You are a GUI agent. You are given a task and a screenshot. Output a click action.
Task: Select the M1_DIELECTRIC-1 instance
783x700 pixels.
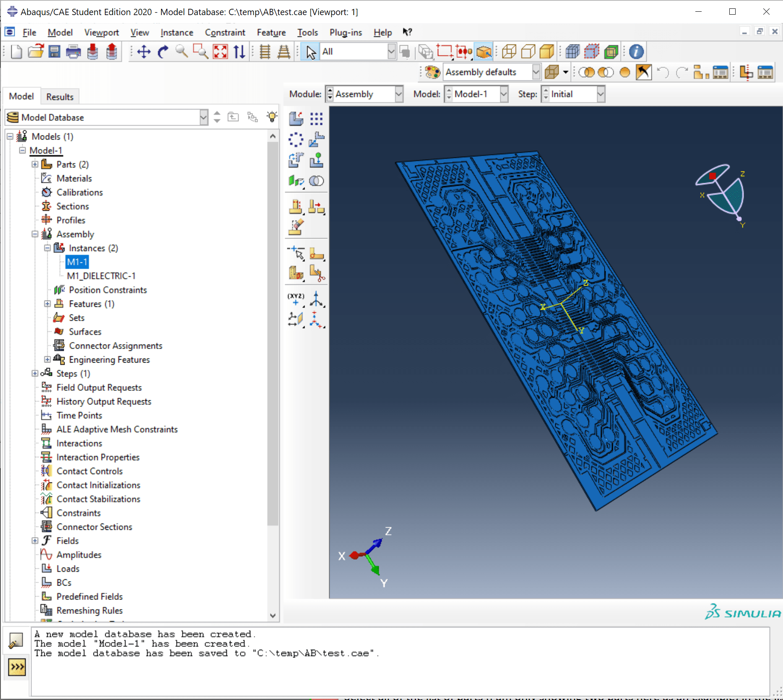click(101, 276)
